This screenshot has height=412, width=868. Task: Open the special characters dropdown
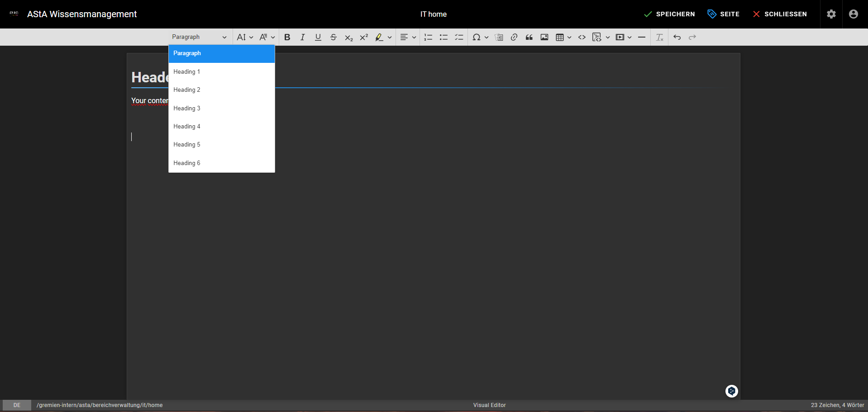click(480, 37)
